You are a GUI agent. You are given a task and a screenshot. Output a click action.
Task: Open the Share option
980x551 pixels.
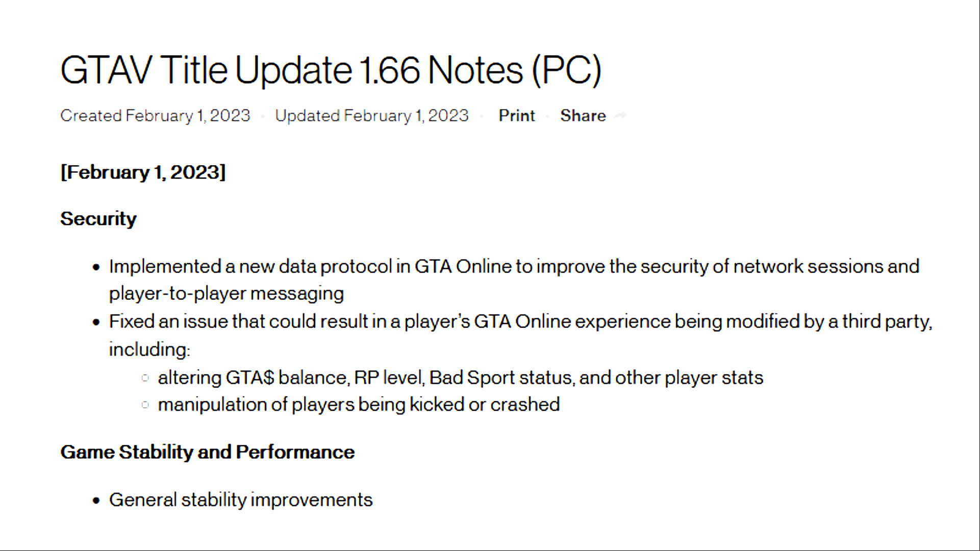click(x=583, y=116)
